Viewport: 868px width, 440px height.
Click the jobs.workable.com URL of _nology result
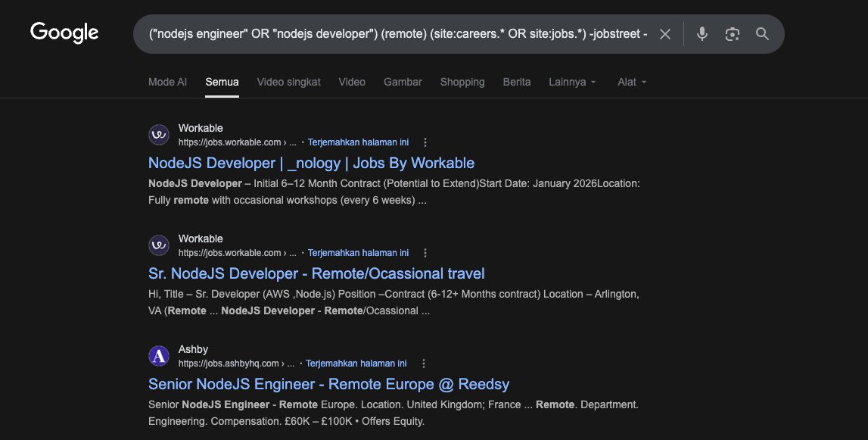(237, 142)
